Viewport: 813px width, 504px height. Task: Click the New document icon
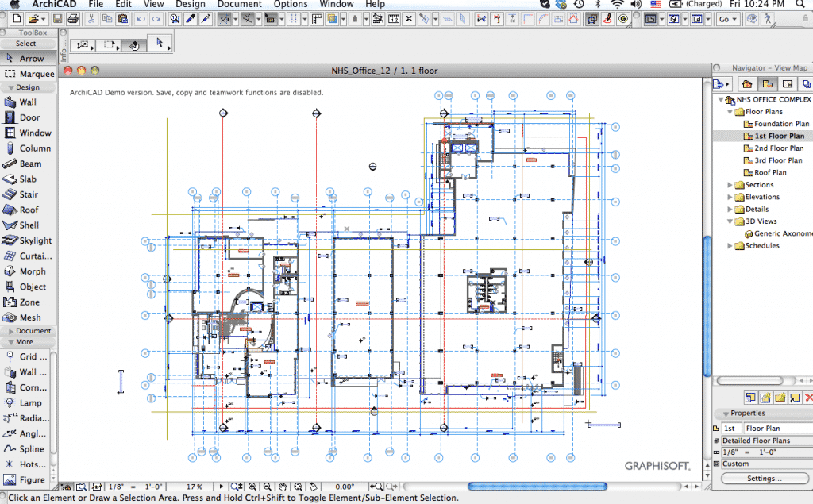coord(17,19)
